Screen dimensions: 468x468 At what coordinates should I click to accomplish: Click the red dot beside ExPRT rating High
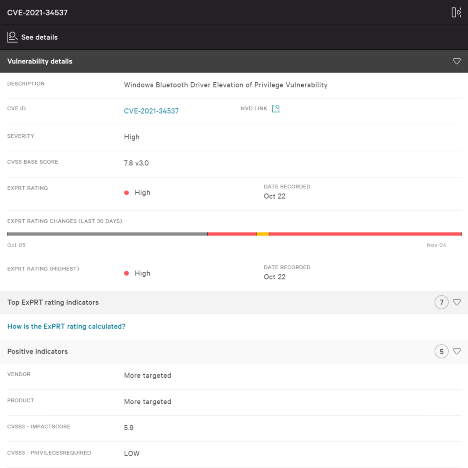(126, 193)
